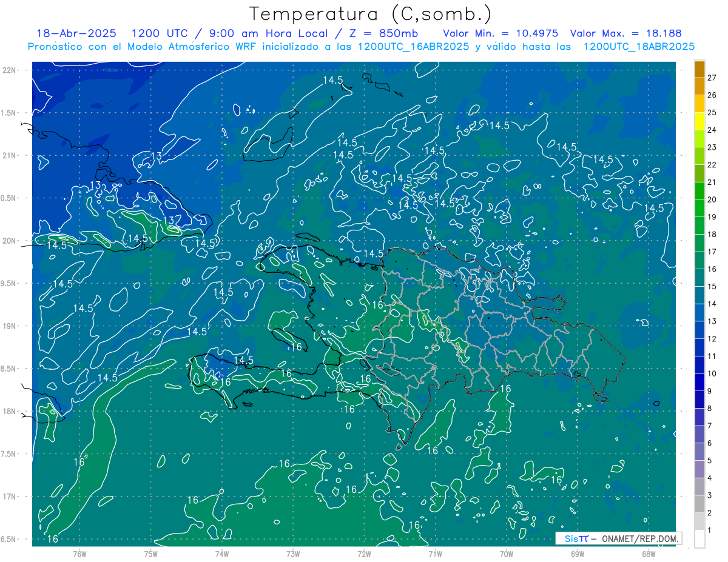728x562 pixels.
Task: Click the "71W" longitude label
Action: tap(435, 554)
